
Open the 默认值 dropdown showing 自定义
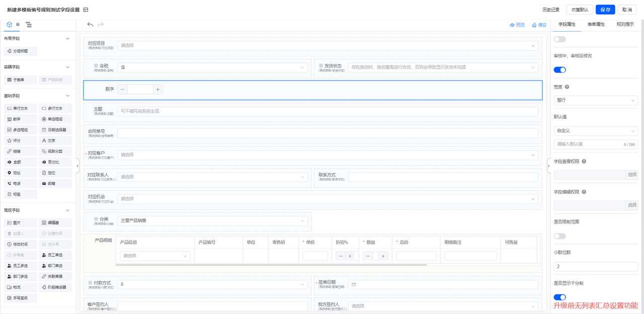tap(596, 131)
